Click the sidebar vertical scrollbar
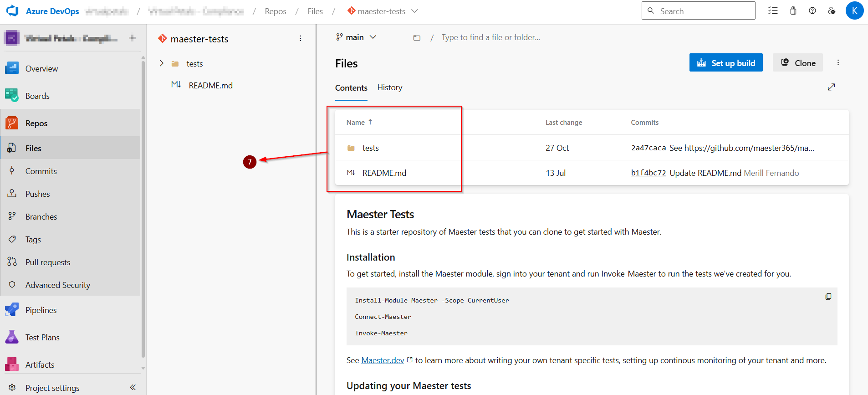This screenshot has height=395, width=868. click(x=143, y=210)
